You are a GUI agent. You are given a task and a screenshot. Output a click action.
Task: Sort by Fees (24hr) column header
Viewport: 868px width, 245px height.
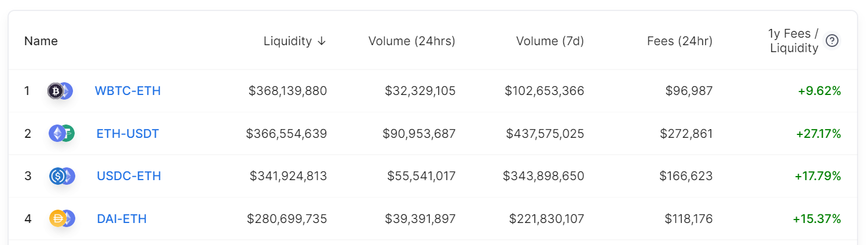coord(680,41)
